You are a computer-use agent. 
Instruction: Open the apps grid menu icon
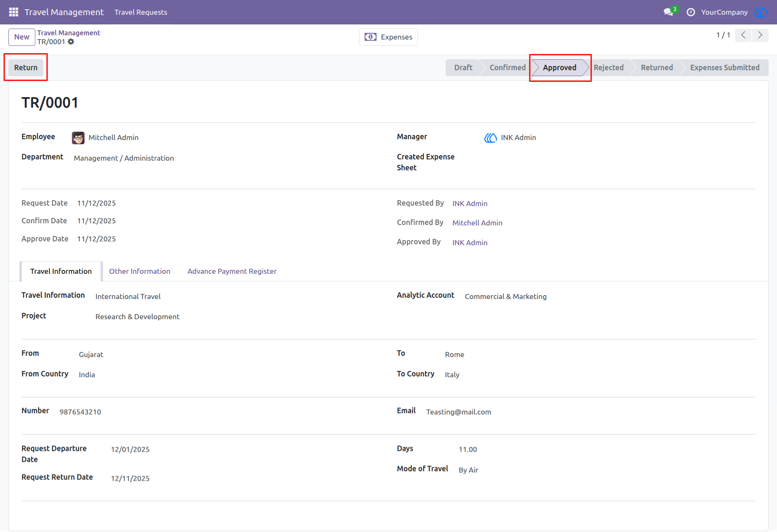[x=13, y=12]
